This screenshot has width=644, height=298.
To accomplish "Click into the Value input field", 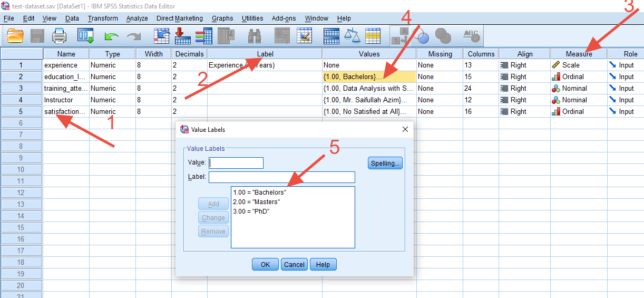I will click(236, 163).
